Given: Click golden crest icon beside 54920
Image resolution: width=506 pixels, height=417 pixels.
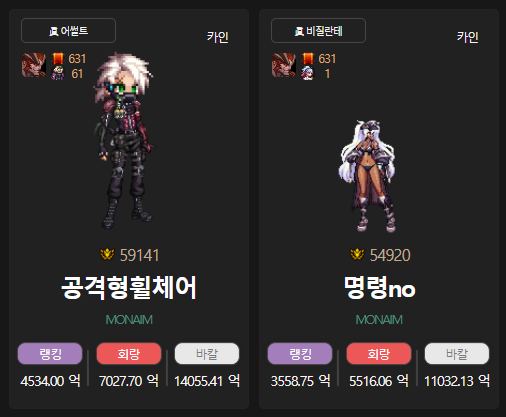Looking at the screenshot, I should point(357,255).
